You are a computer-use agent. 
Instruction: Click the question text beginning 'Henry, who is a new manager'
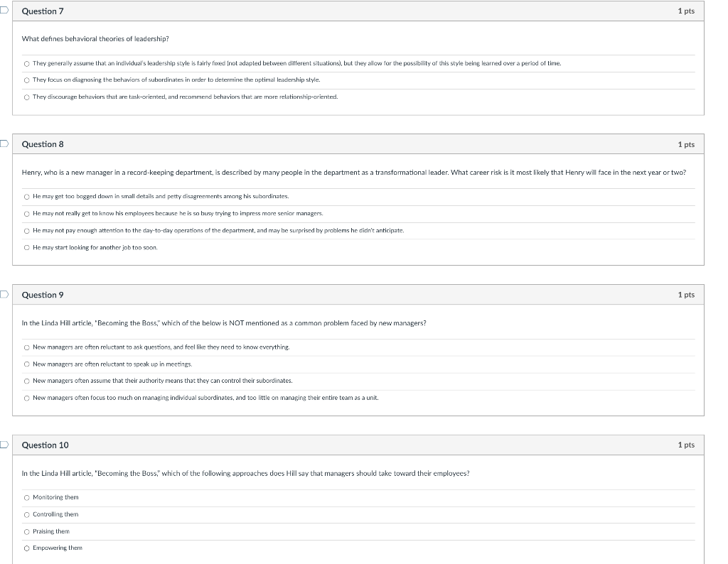354,173
